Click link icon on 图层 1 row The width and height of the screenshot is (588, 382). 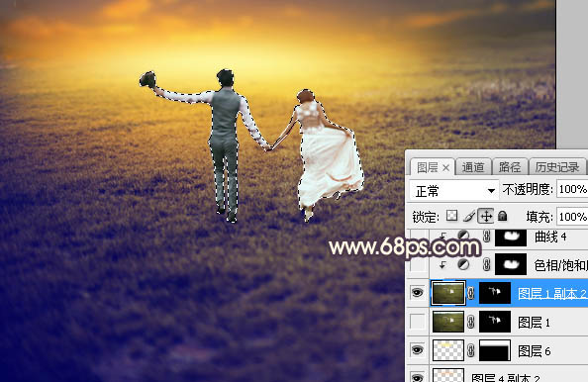pos(470,322)
